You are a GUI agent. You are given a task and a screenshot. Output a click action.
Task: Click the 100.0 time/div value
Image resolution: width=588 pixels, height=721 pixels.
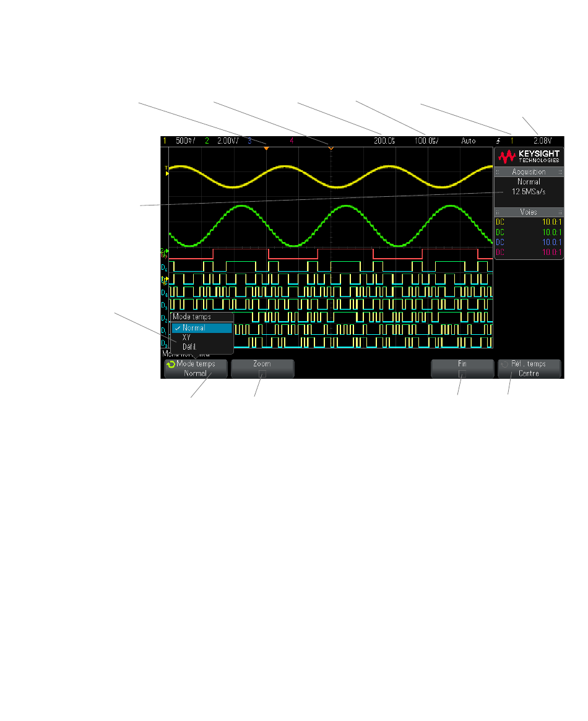coord(426,140)
